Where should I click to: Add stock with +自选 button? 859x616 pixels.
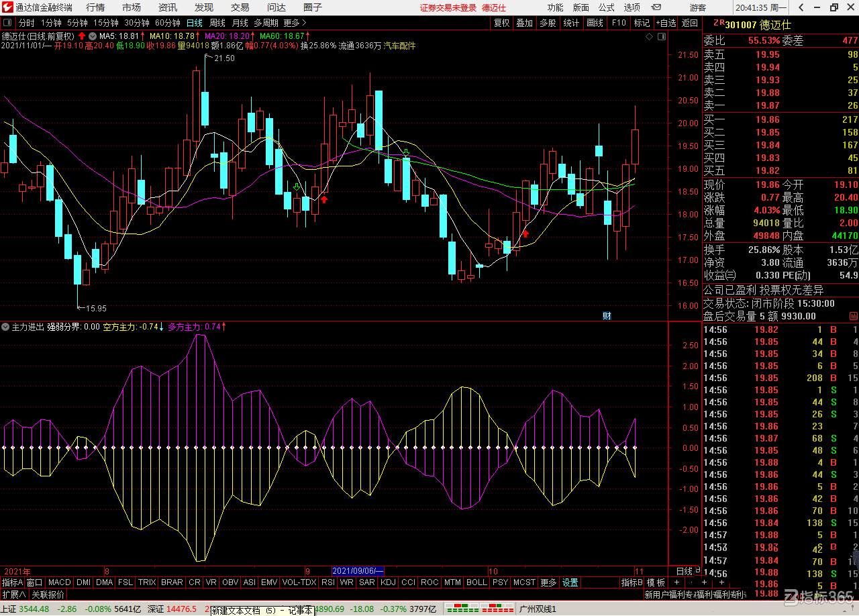click(x=666, y=23)
